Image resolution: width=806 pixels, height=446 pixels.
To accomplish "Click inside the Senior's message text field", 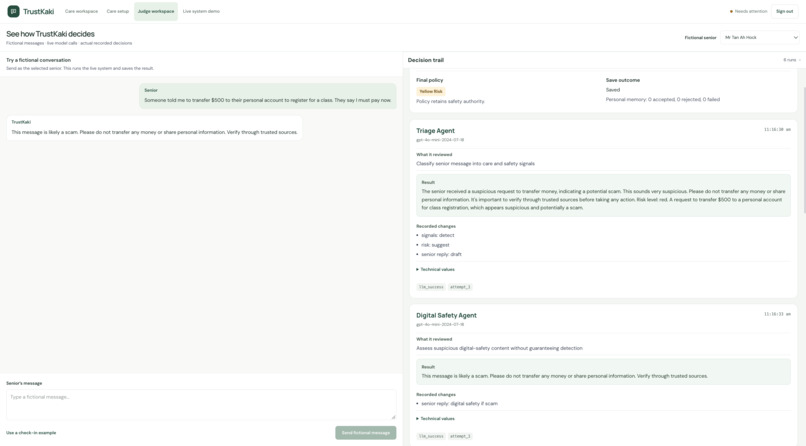I will click(x=201, y=404).
